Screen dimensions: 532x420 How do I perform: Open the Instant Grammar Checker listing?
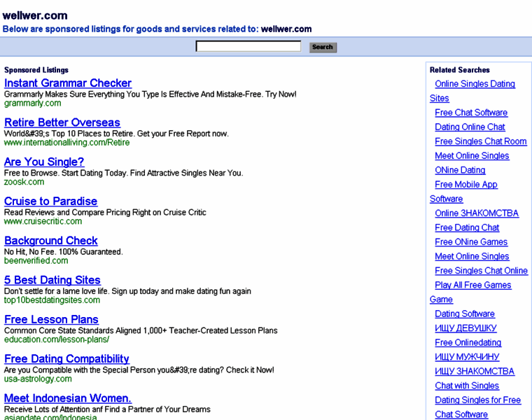68,83
